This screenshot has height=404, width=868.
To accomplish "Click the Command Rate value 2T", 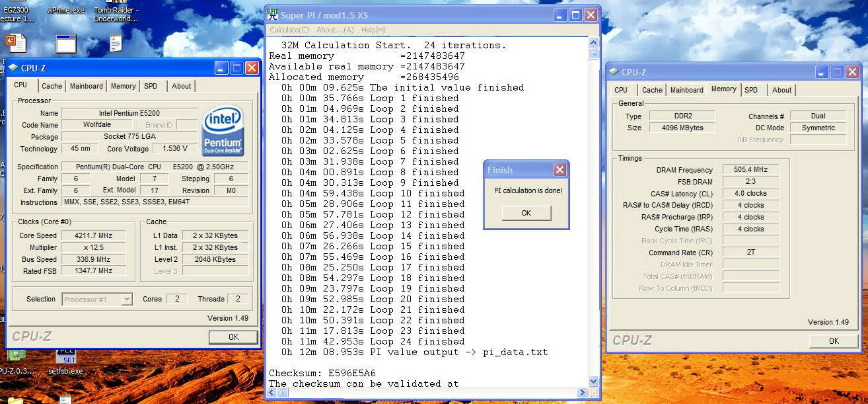I will [750, 253].
